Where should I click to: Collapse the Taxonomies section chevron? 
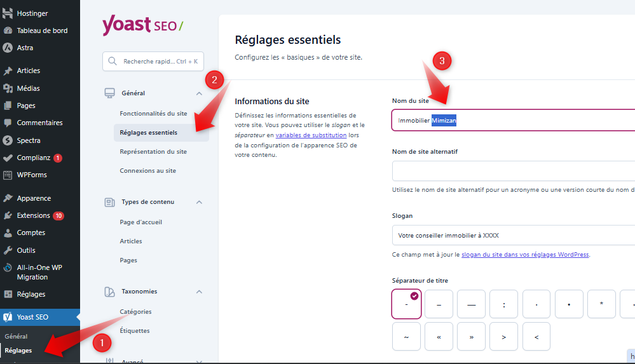199,292
